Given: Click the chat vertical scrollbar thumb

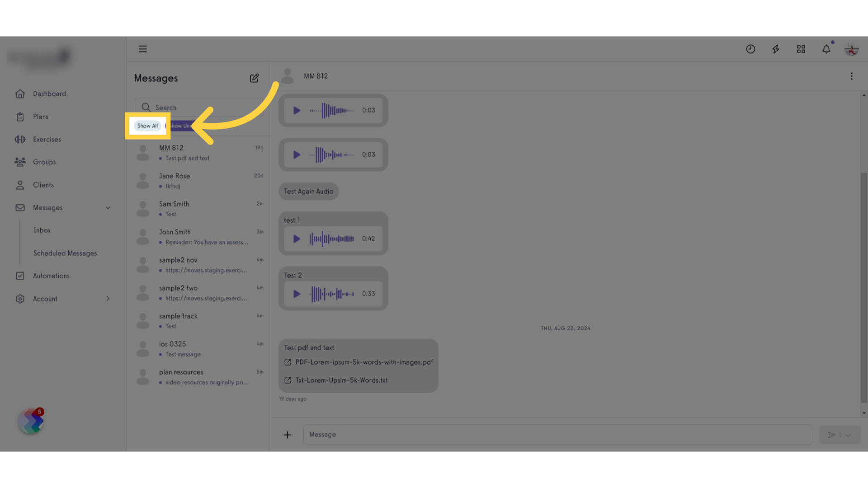Looking at the screenshot, I should click(x=864, y=287).
